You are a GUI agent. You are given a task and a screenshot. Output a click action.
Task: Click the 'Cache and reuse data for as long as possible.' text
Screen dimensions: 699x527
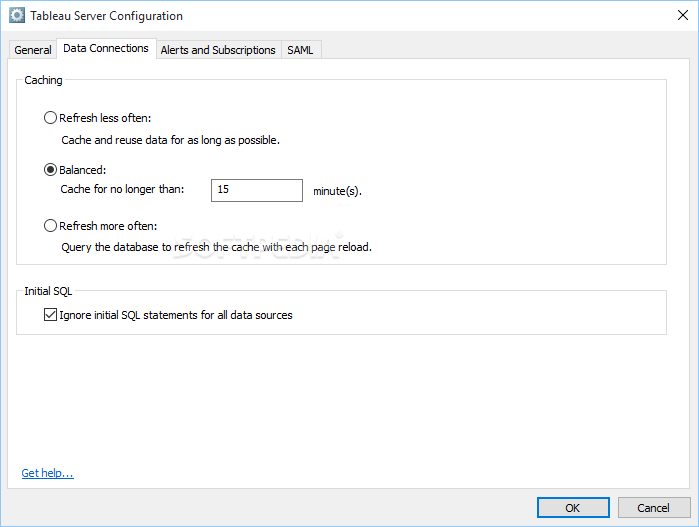171,140
